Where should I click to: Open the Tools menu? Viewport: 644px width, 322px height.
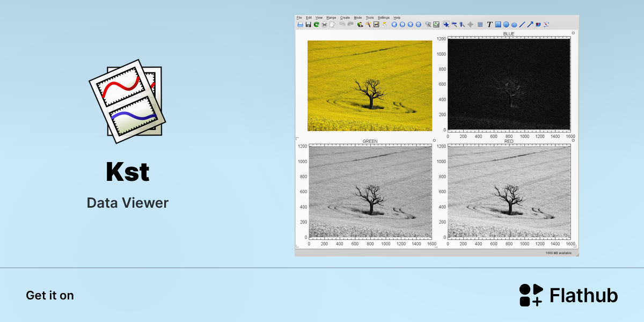370,18
